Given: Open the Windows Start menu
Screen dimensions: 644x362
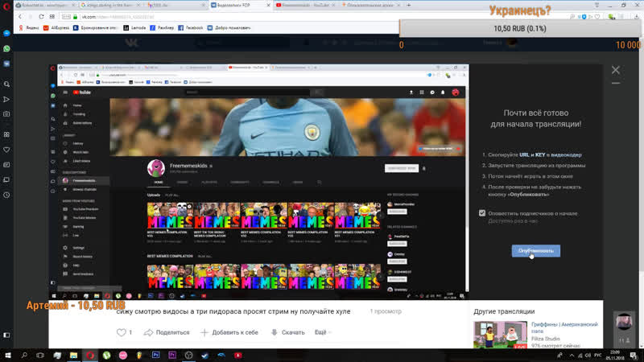Looking at the screenshot, I should [7, 355].
